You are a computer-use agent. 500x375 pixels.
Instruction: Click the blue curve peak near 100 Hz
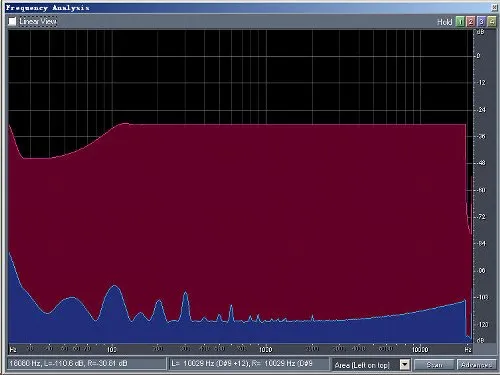[x=115, y=286]
